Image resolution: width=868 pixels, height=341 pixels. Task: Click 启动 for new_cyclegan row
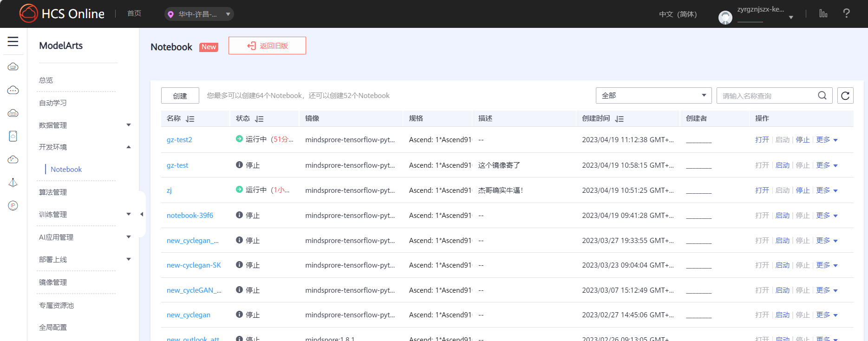tap(783, 315)
